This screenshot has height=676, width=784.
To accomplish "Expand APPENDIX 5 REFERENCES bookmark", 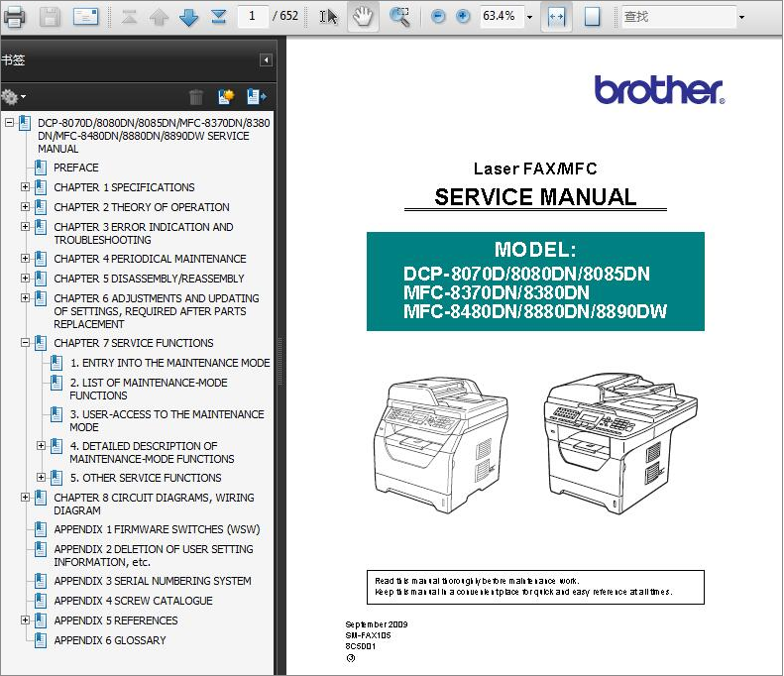I will [25, 620].
